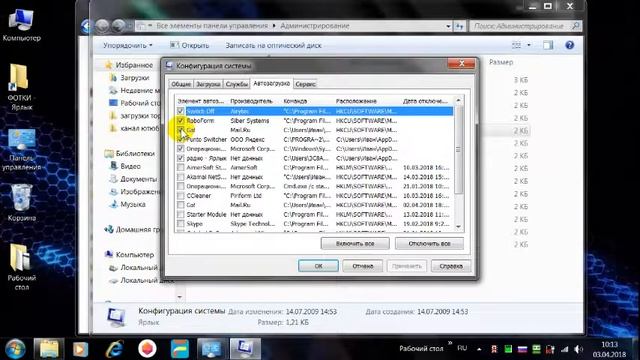The height and width of the screenshot is (360, 640).
Task: Uncheck the Punto Switcher startup checkbox
Action: [x=180, y=139]
